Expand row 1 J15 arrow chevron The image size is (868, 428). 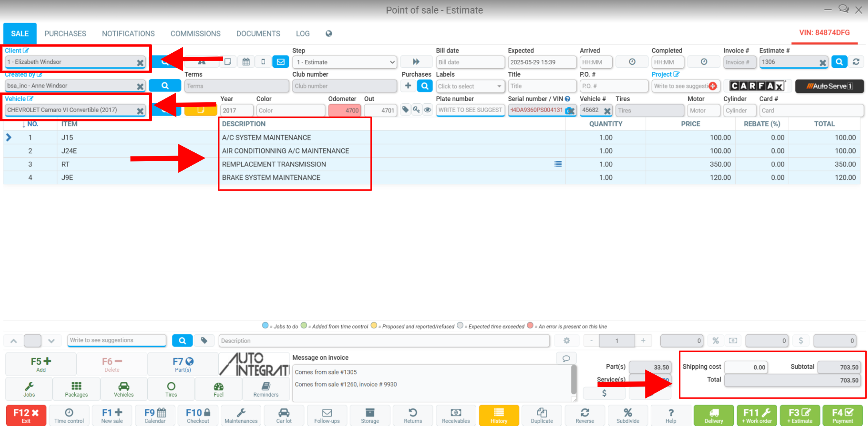[x=9, y=137]
